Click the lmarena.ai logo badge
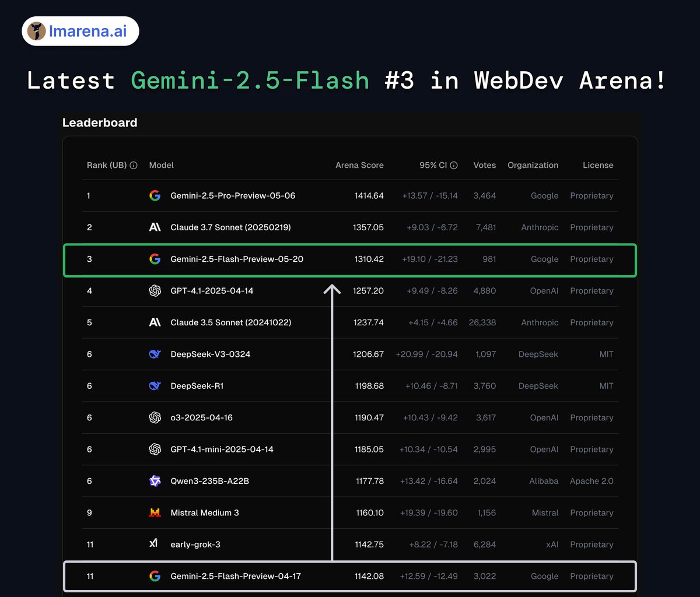 point(80,31)
